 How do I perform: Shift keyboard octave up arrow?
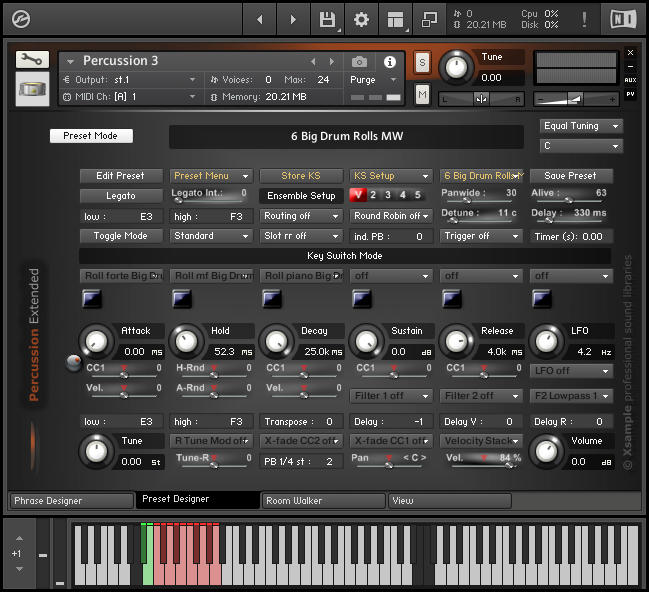pos(19,539)
